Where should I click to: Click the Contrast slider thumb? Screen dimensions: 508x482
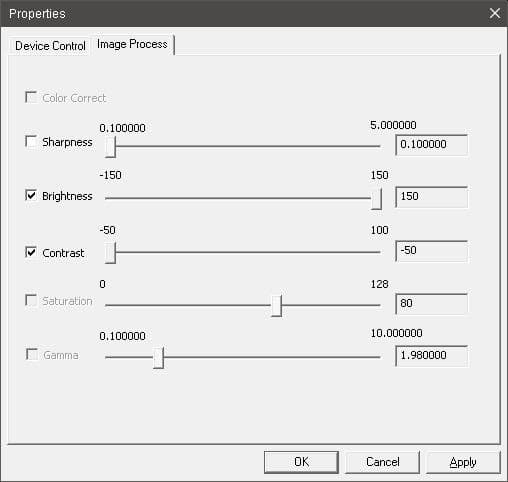pyautogui.click(x=110, y=253)
